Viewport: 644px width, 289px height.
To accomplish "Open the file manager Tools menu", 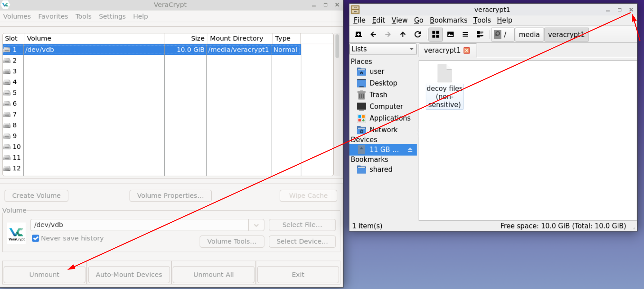I will [x=482, y=20].
